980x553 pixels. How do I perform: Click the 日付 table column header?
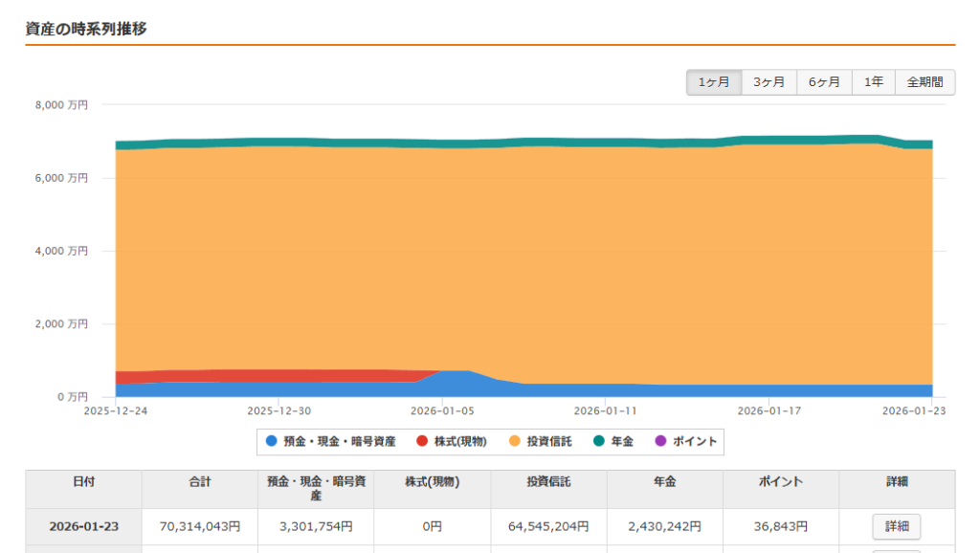83,482
